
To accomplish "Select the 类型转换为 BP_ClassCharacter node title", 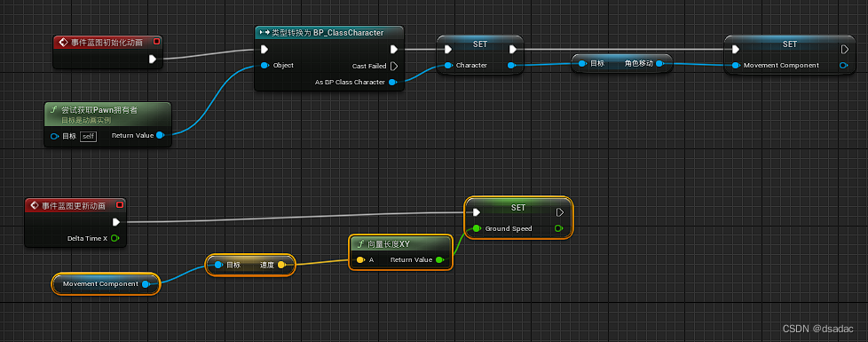I will click(x=327, y=33).
